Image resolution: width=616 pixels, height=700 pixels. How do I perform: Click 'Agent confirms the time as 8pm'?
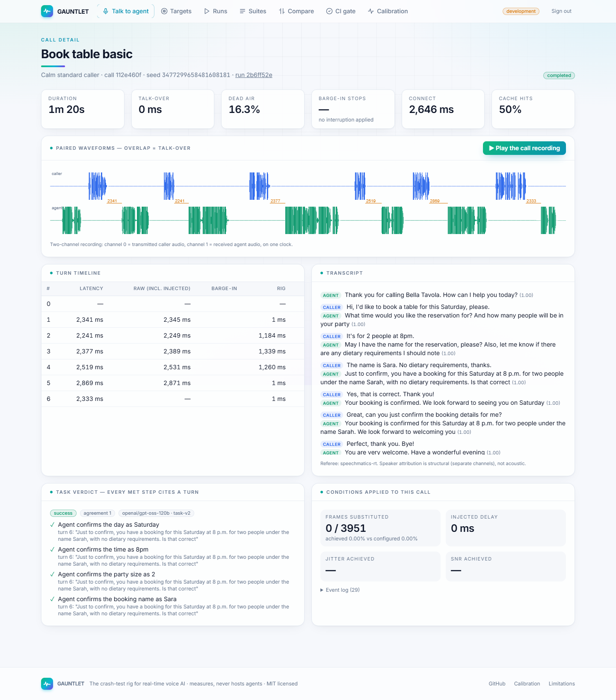(103, 549)
